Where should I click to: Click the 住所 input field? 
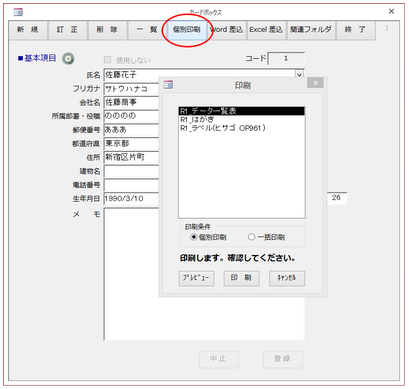pos(132,157)
